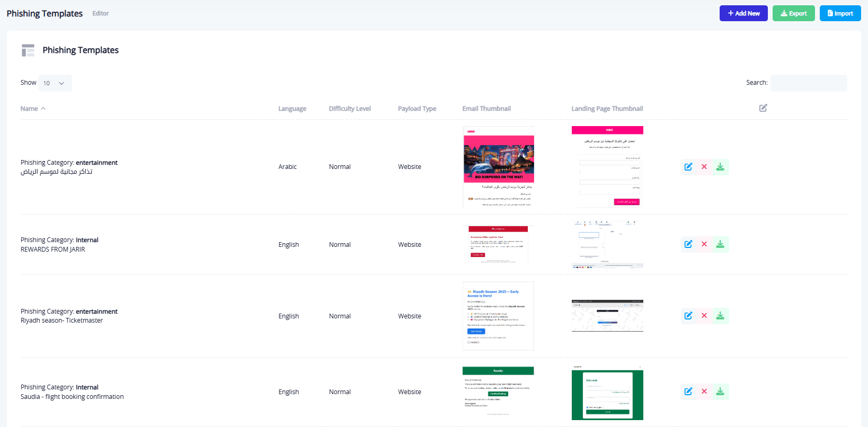Image resolution: width=868 pixels, height=427 pixels.
Task: Edit the Saudia flight booking template
Action: click(x=688, y=392)
